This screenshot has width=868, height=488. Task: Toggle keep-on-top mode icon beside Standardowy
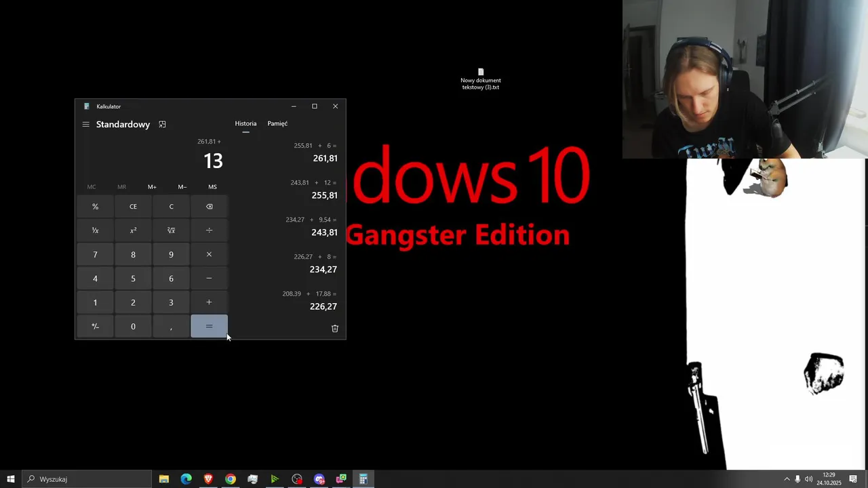click(162, 125)
